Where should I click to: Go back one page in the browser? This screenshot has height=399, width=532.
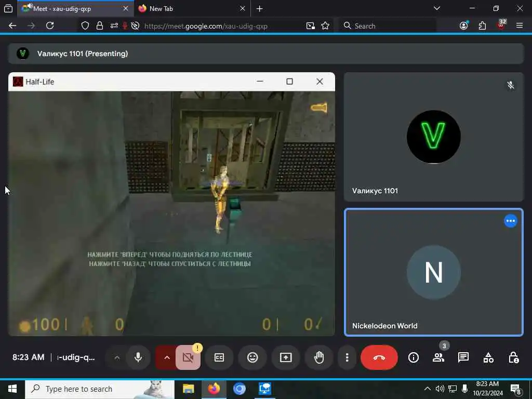(x=12, y=26)
